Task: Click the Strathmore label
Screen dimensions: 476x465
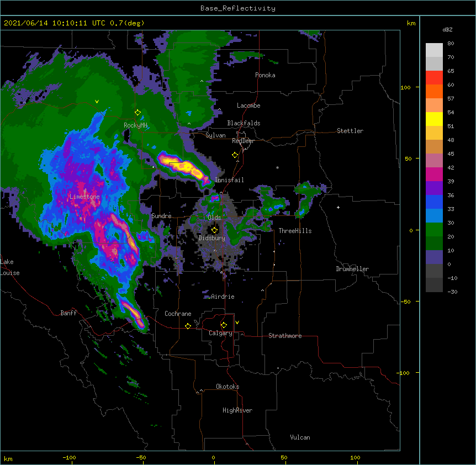Action: coord(285,336)
